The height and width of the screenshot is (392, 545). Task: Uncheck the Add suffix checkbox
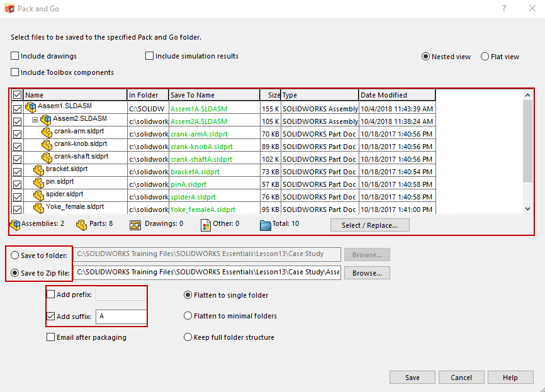tap(51, 316)
